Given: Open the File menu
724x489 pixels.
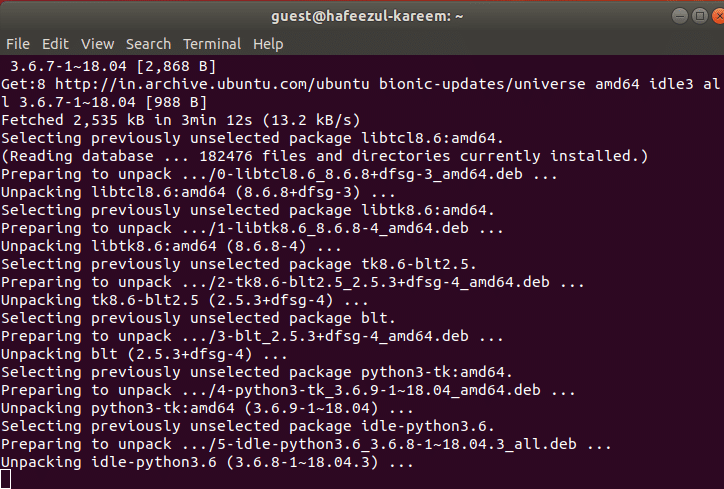Looking at the screenshot, I should coord(18,44).
